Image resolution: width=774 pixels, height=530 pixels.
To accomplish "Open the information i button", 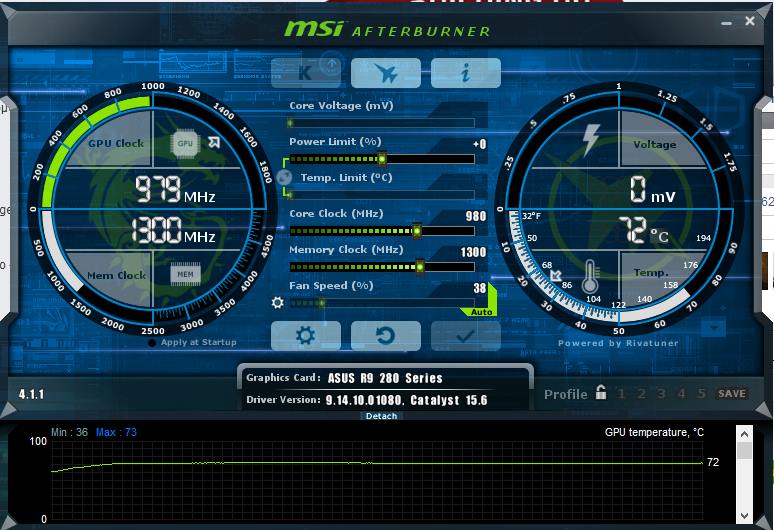I will coord(465,73).
